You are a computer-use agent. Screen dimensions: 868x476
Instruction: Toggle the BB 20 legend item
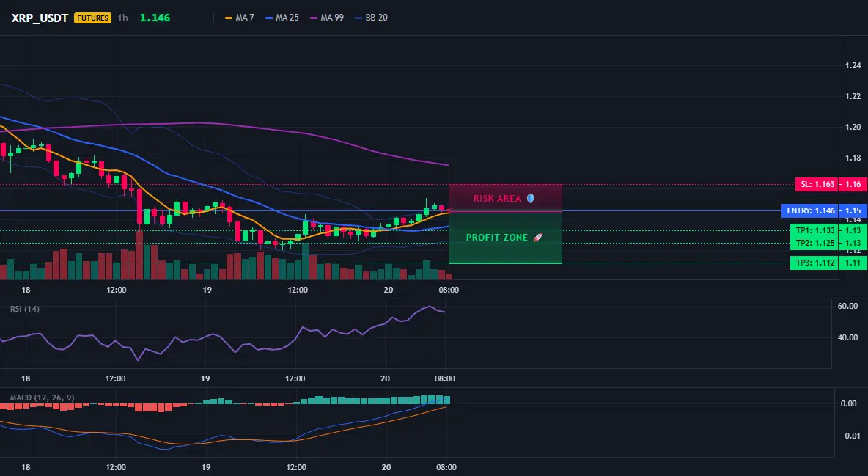(x=372, y=18)
